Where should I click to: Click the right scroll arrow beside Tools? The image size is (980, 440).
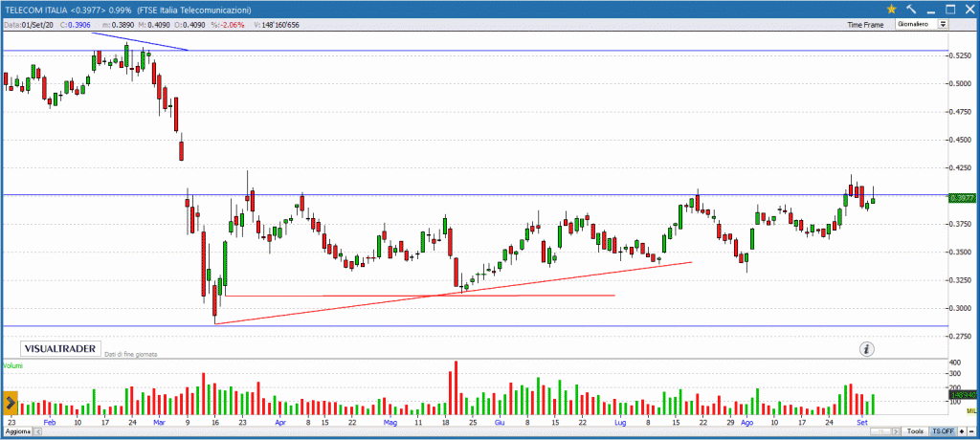[x=896, y=431]
